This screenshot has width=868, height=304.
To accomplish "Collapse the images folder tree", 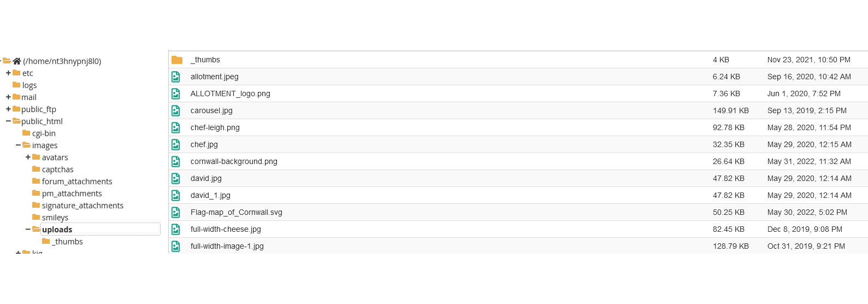I will tap(18, 145).
